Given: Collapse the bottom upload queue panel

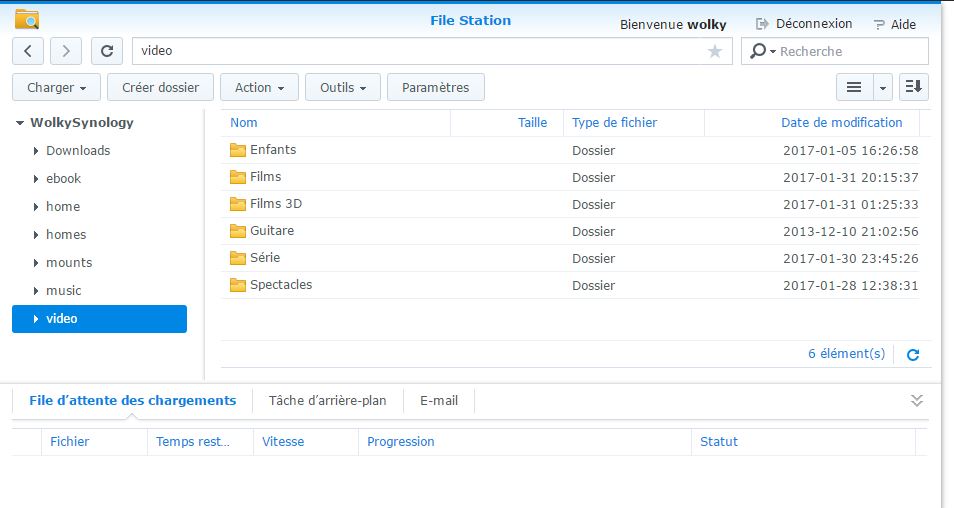Looking at the screenshot, I should click(917, 400).
